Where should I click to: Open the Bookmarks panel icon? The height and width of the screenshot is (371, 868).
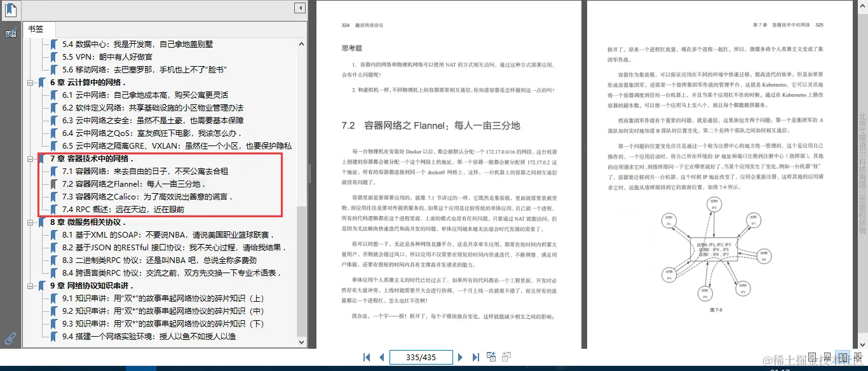click(10, 9)
